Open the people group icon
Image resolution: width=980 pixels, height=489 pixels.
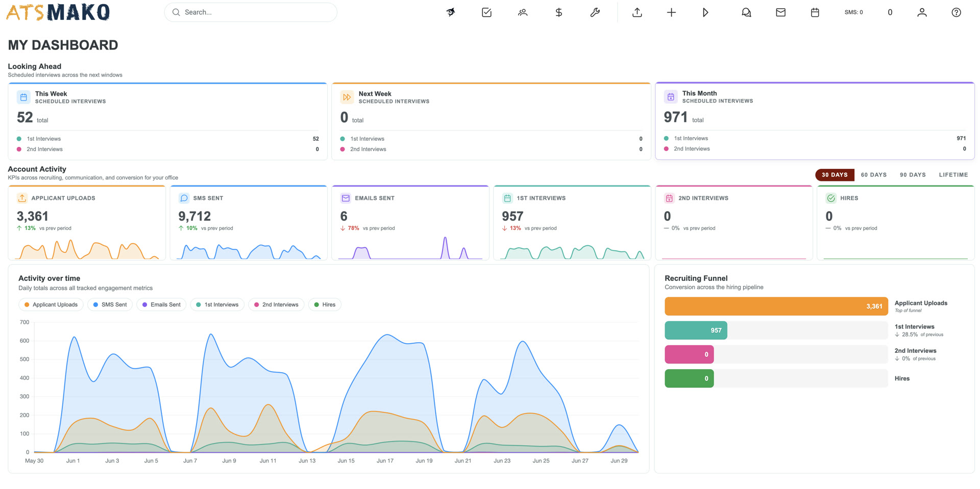point(523,12)
